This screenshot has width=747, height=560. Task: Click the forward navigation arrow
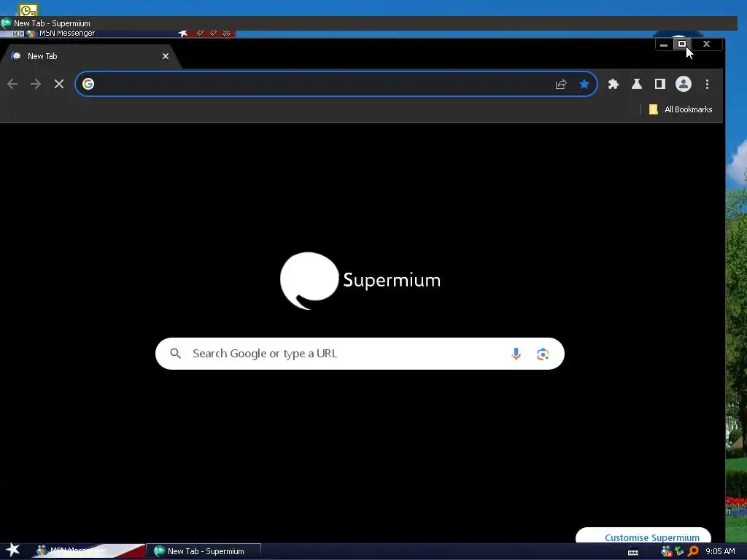tap(36, 85)
